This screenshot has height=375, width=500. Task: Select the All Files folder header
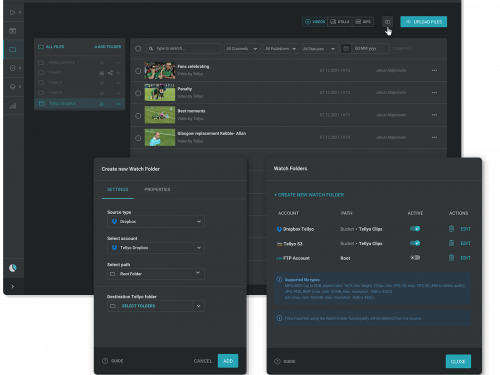tap(51, 47)
